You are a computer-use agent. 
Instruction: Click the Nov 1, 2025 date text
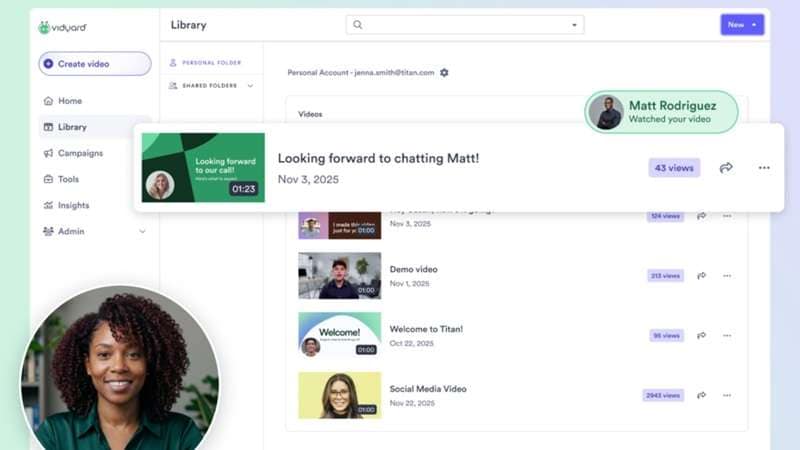click(409, 284)
